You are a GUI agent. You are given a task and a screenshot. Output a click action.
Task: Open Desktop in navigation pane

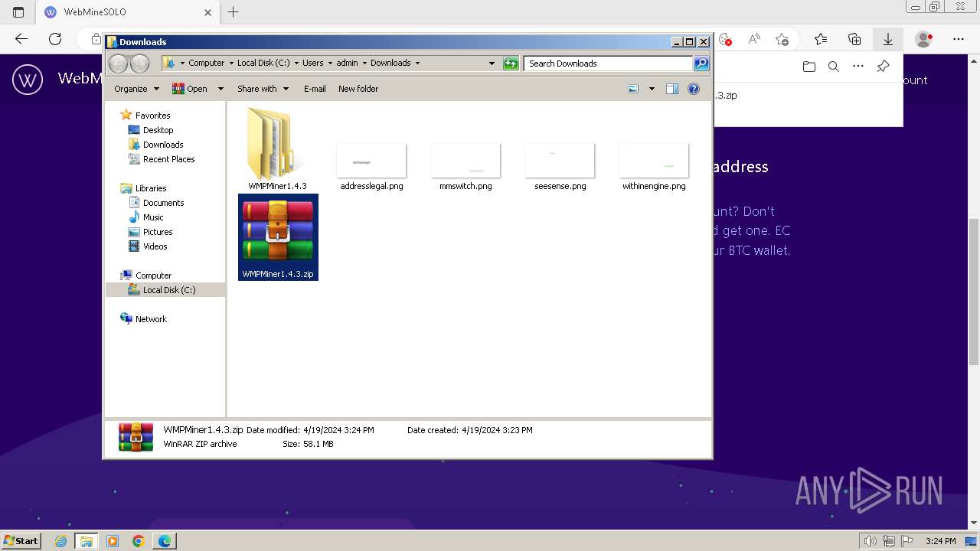(x=158, y=130)
